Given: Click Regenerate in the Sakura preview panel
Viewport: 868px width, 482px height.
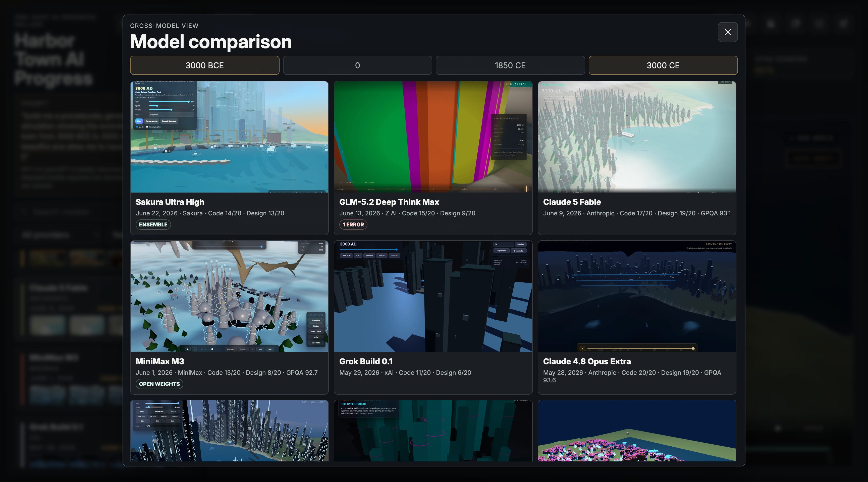Looking at the screenshot, I should click(x=152, y=121).
